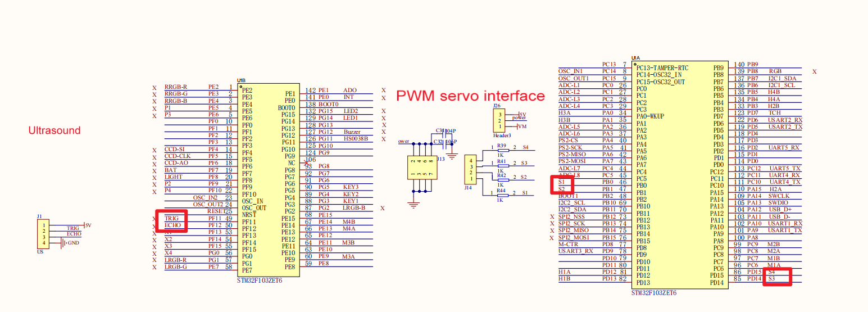This screenshot has width=868, height=312.
Task: Click the M3A net label
Action: 349,256
